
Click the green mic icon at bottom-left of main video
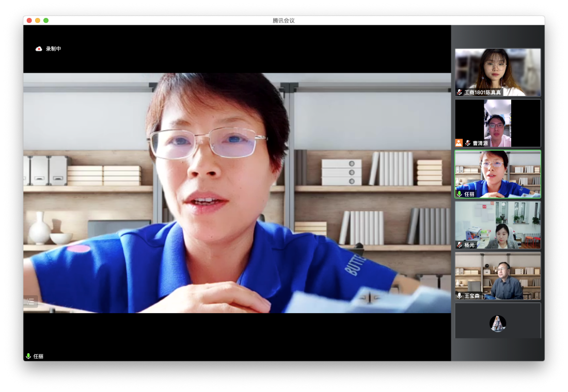click(x=28, y=356)
